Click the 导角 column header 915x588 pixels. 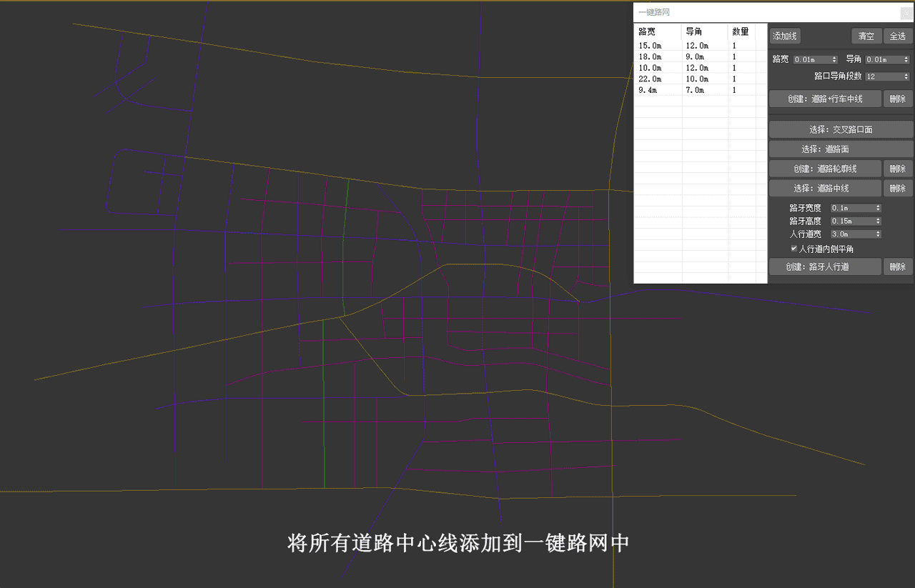(x=705, y=32)
